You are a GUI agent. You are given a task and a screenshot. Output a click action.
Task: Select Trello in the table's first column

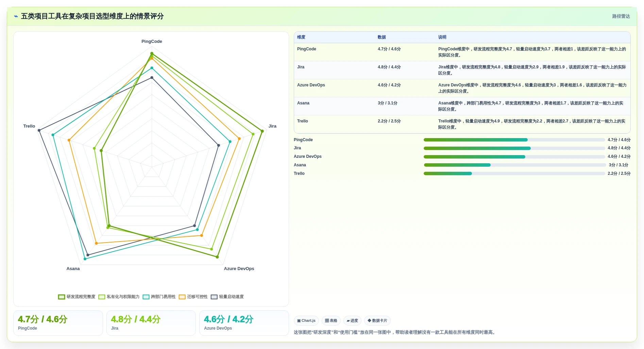coord(303,121)
